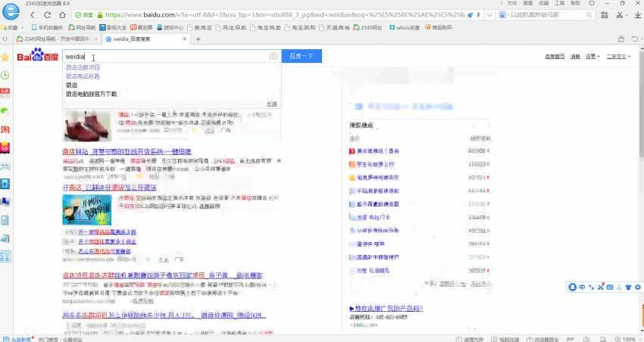This screenshot has height=342, width=644.
Task: Click the sidebar red 淘 icon
Action: click(x=5, y=129)
